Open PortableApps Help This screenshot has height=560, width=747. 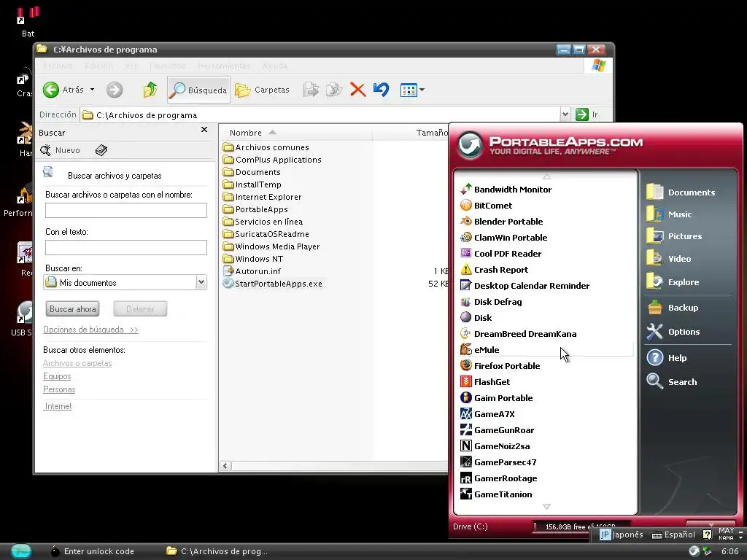667,357
